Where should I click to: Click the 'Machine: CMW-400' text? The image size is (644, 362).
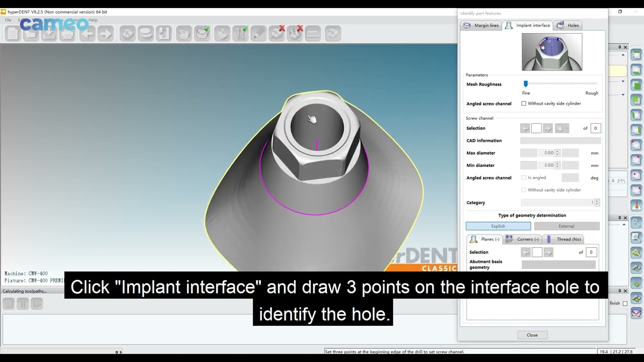[x=26, y=274]
